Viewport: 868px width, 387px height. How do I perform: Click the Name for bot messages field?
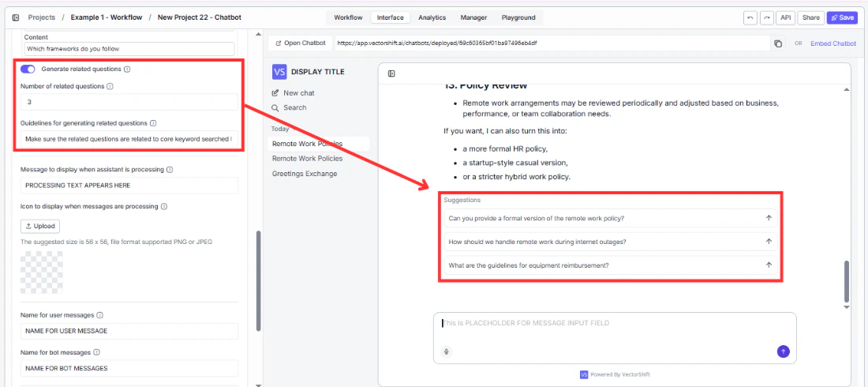pos(129,368)
